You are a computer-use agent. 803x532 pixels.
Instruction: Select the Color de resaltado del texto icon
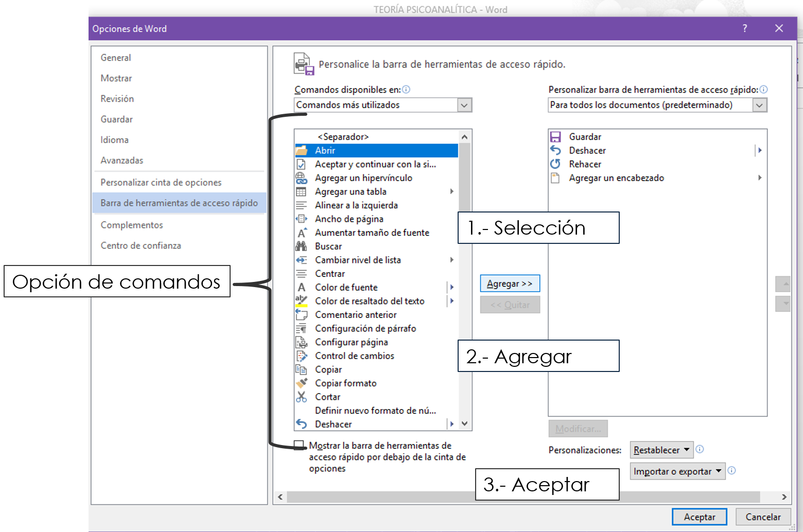[301, 300]
